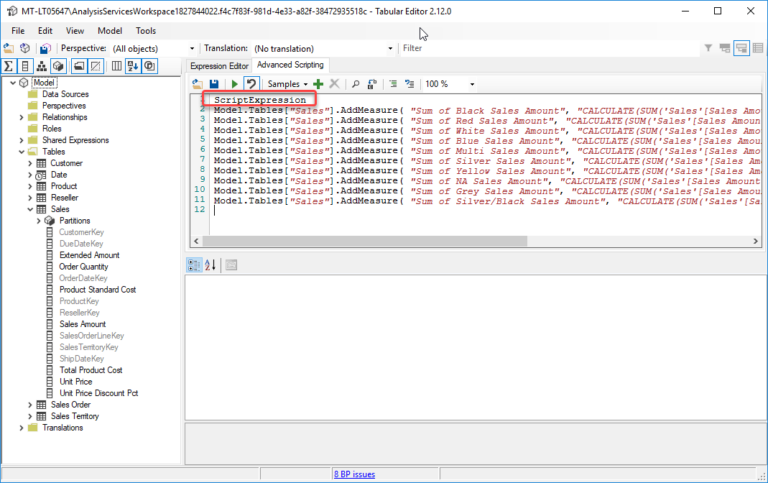Toggle Show All Object Types button
This screenshot has width=768, height=483.
pos(150,66)
